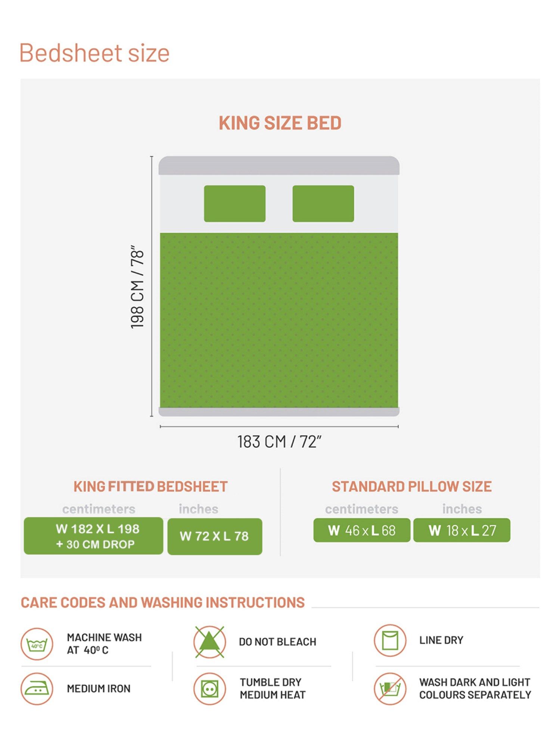Click the green dotted bedsheet area
This screenshot has width=560, height=747.
click(x=279, y=320)
